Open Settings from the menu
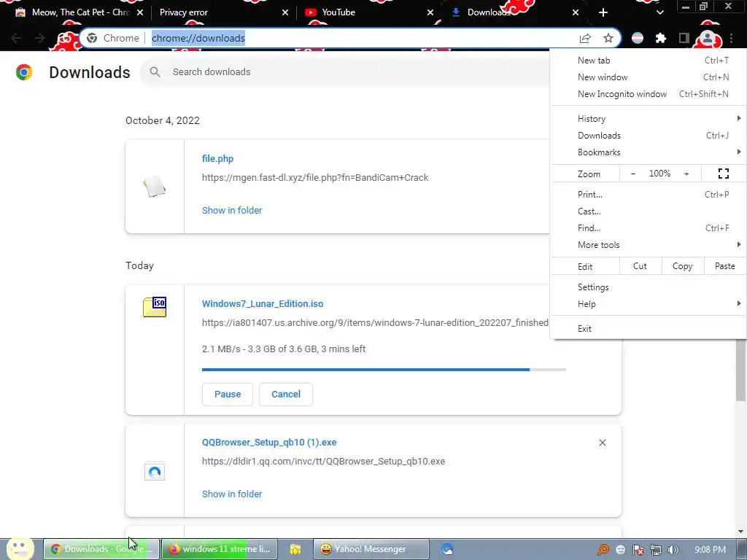Viewport: 747px width, 560px height. (x=649, y=287)
